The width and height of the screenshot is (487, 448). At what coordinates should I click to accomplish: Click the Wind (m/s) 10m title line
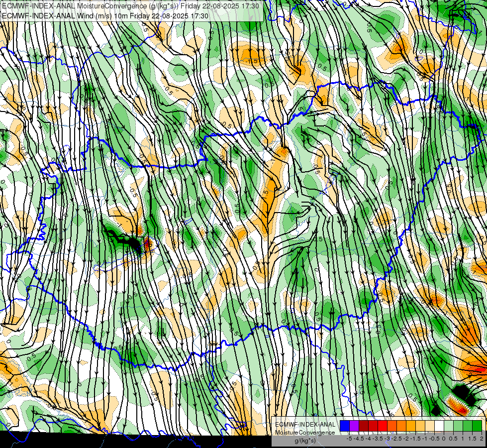(x=105, y=16)
